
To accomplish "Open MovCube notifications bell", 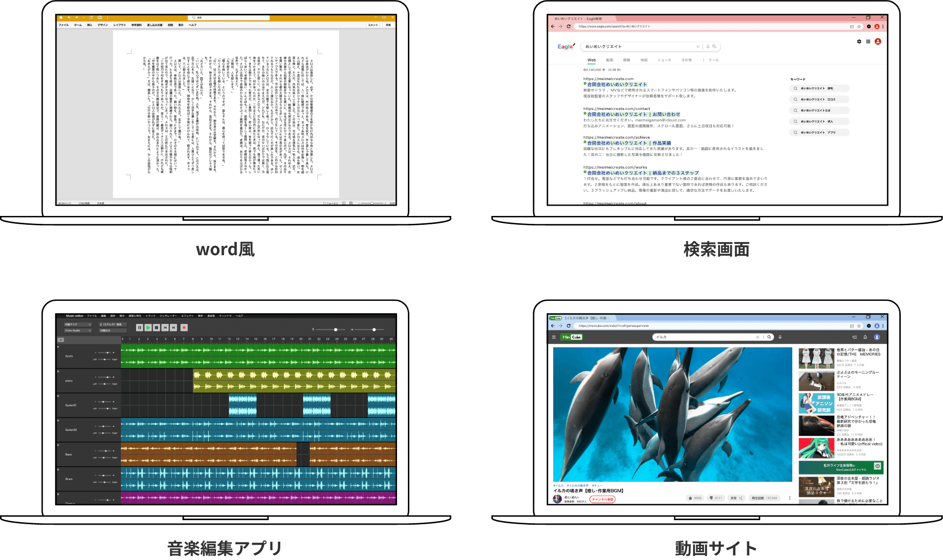I will 865,337.
